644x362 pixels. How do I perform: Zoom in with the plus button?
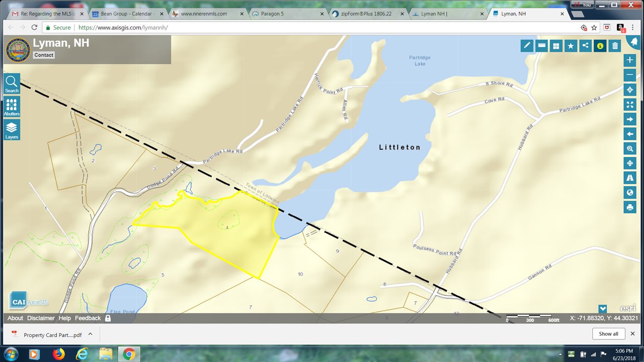[630, 60]
